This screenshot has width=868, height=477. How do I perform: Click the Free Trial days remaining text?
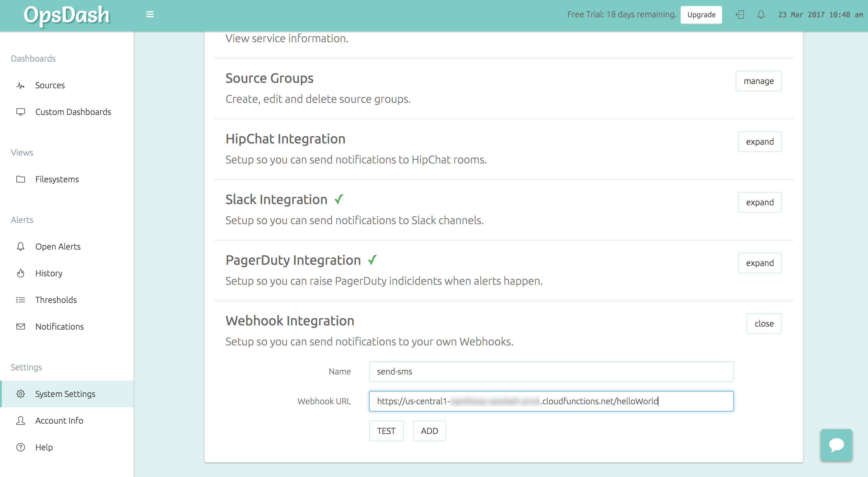coord(622,15)
